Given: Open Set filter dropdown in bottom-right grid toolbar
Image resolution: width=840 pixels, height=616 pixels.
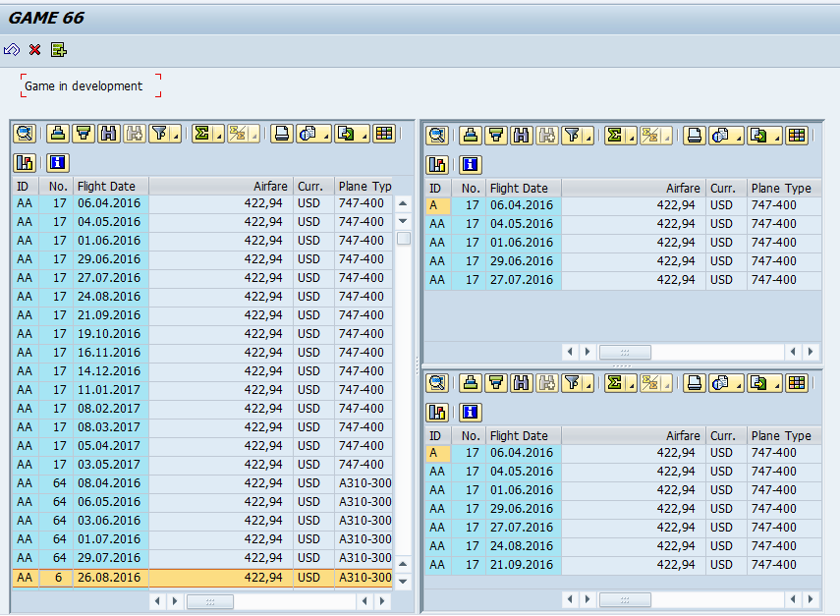Looking at the screenshot, I should point(588,383).
